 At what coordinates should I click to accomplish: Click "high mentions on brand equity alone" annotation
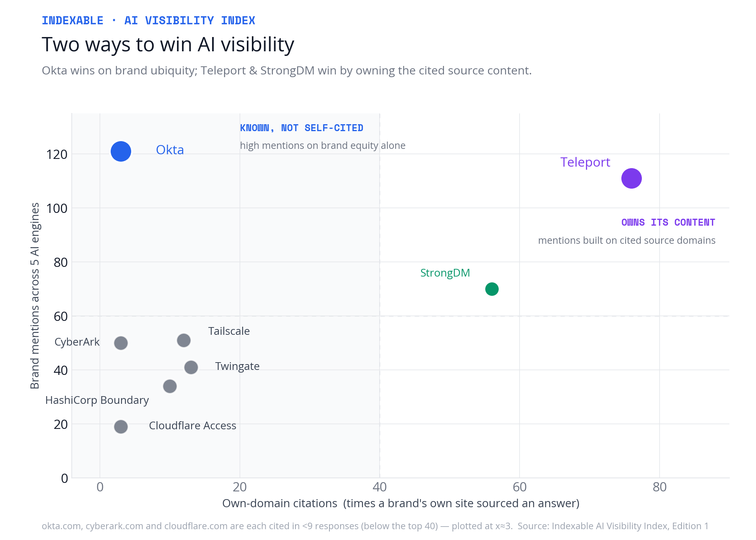322,145
